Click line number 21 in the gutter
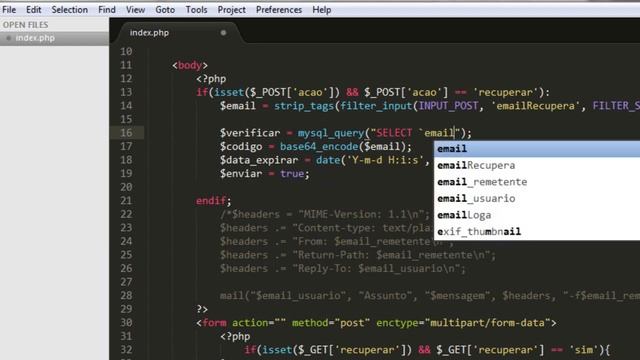The width and height of the screenshot is (640, 360). click(126, 200)
